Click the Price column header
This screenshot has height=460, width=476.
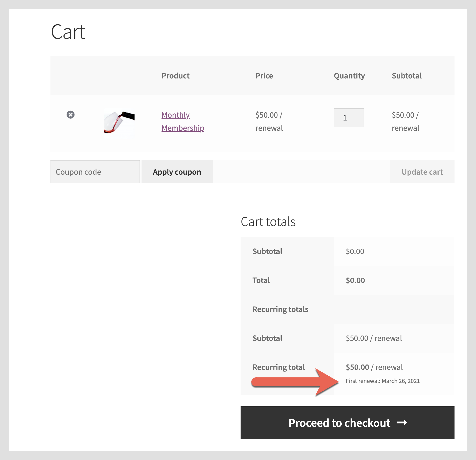tap(264, 76)
